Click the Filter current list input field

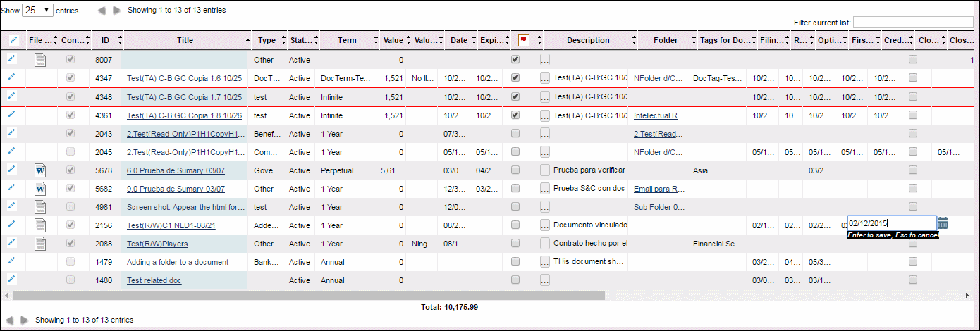click(x=913, y=23)
